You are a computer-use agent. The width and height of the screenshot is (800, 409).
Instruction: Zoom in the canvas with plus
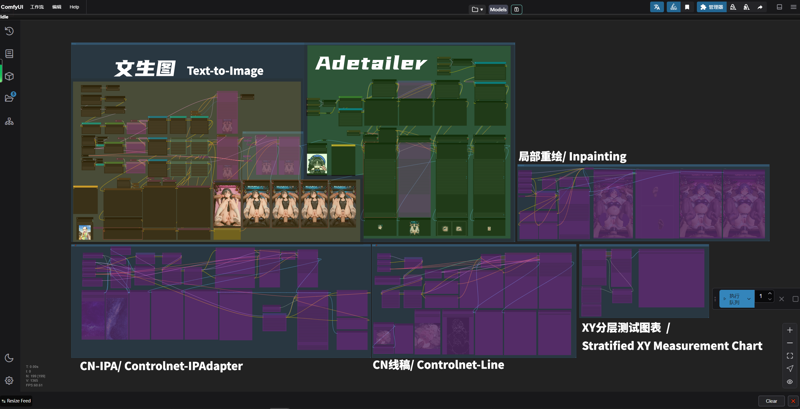(x=790, y=330)
